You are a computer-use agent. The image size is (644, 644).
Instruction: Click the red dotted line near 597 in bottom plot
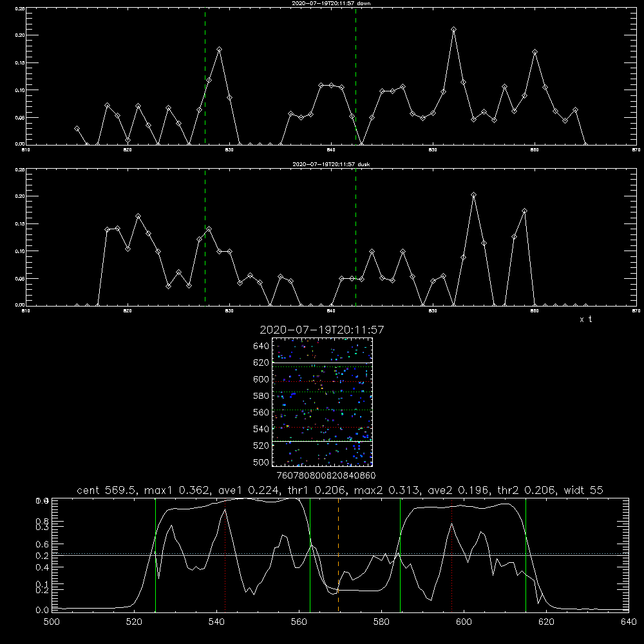(452, 555)
